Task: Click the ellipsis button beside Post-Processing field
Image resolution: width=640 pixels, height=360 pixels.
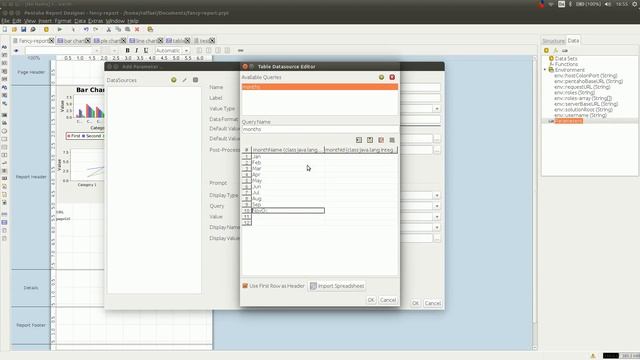Action: click(x=437, y=150)
